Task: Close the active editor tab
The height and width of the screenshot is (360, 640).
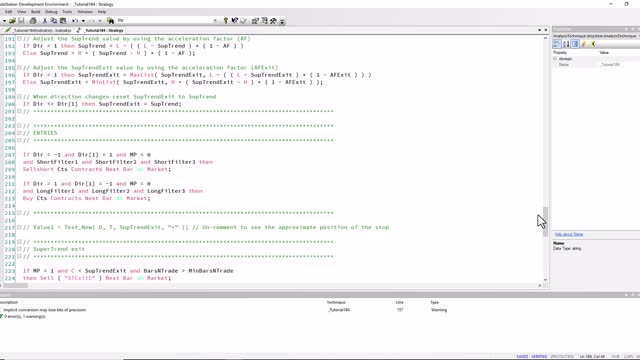Action: [546, 30]
